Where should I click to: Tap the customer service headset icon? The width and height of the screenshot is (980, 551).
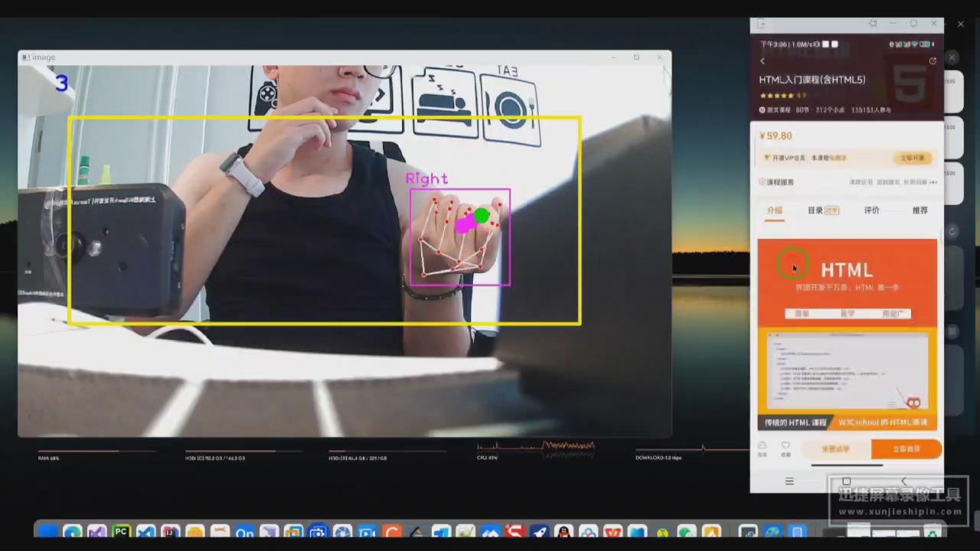[x=762, y=447]
